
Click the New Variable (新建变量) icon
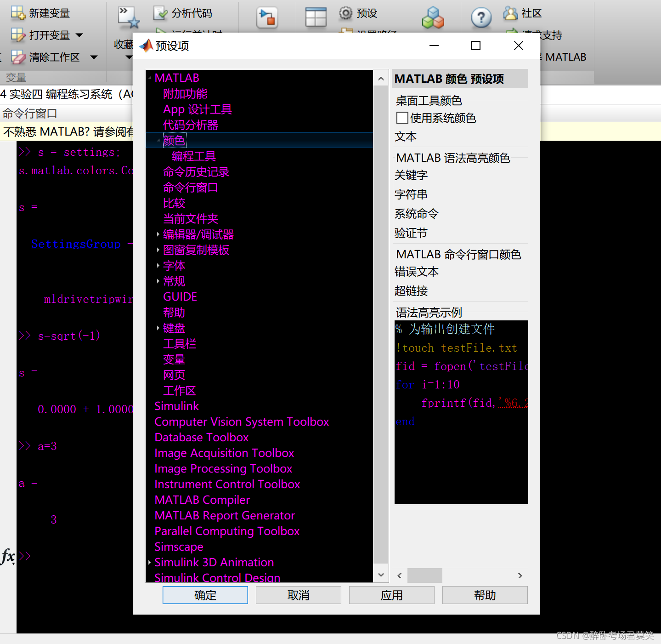click(18, 13)
